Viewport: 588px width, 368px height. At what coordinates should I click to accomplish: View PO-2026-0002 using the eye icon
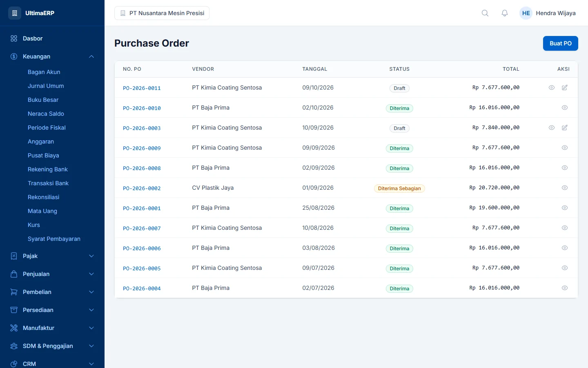[x=565, y=188]
